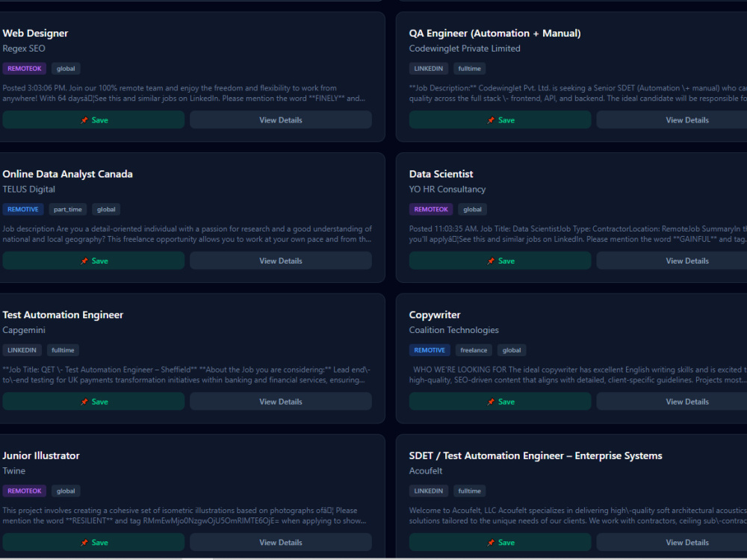Click REMOTEOK tag on Web Designer card
The width and height of the screenshot is (747, 560).
pyautogui.click(x=25, y=69)
